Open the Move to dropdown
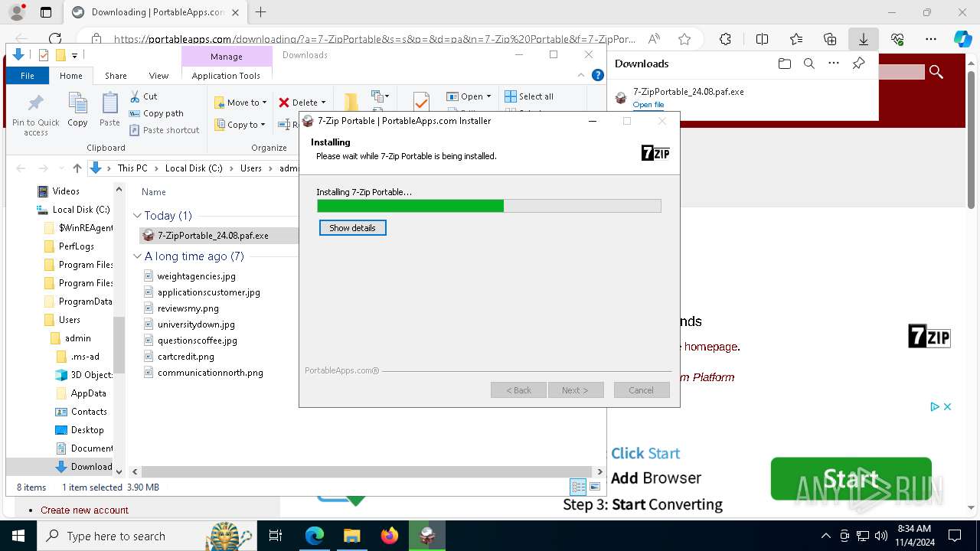This screenshot has height=551, width=980. pos(240,103)
